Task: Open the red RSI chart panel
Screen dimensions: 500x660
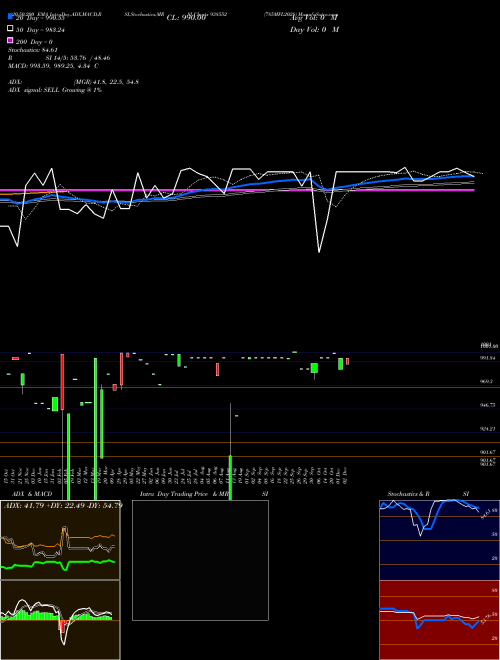Action: click(439, 620)
